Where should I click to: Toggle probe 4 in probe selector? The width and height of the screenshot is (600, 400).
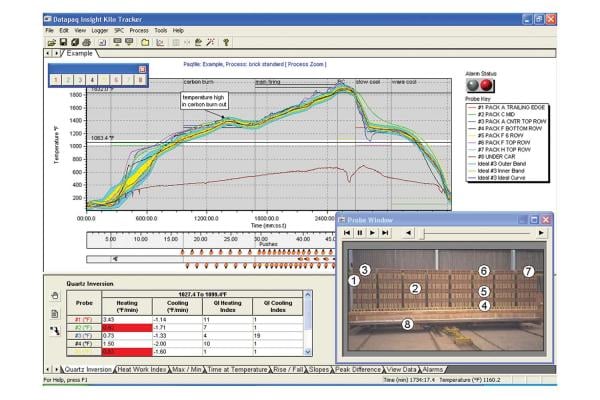[x=93, y=79]
